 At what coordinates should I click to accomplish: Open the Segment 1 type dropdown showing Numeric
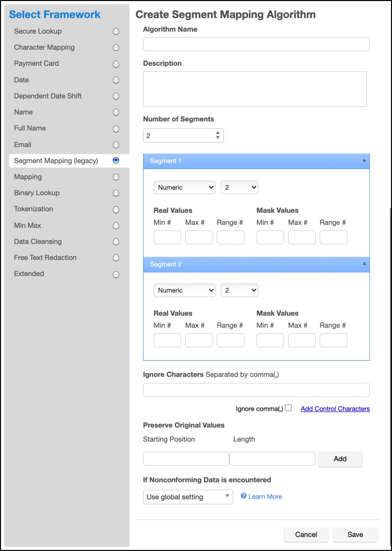pos(184,187)
